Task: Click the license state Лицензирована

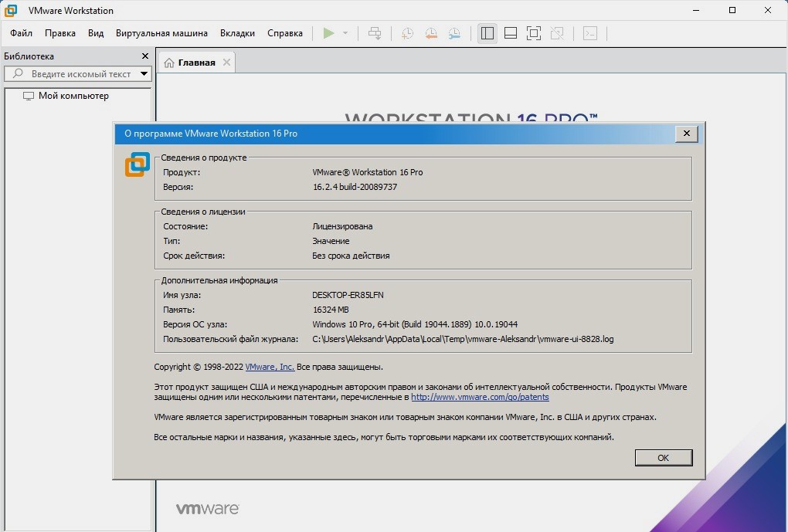Action: [x=342, y=226]
